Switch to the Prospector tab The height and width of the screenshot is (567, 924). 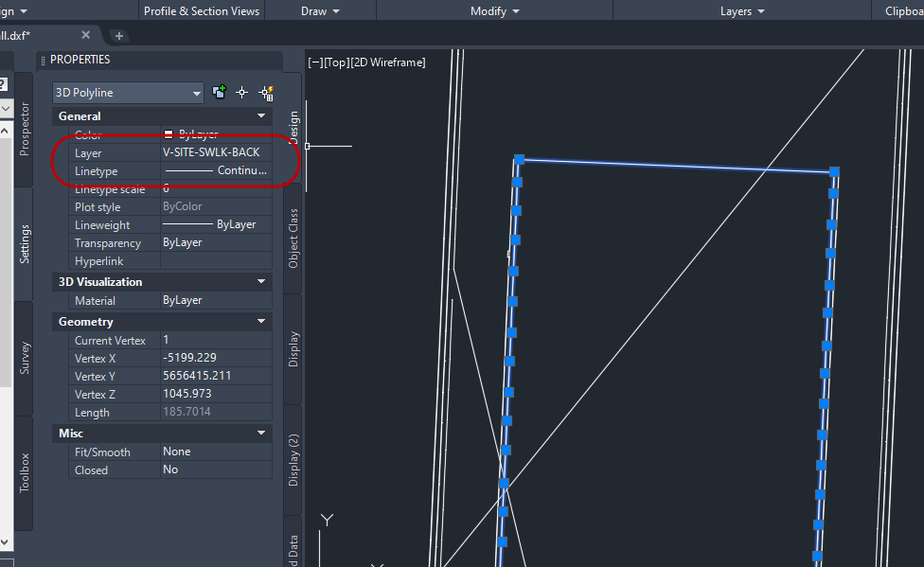coord(25,129)
